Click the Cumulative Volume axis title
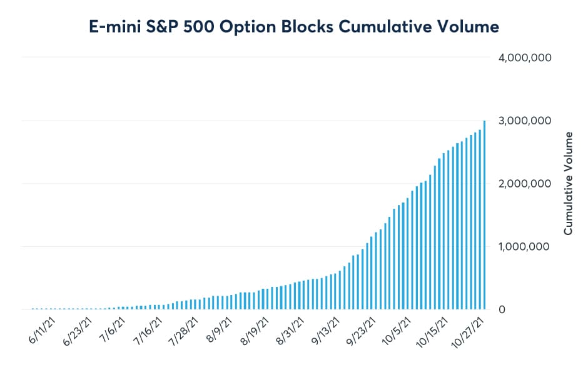 568,183
